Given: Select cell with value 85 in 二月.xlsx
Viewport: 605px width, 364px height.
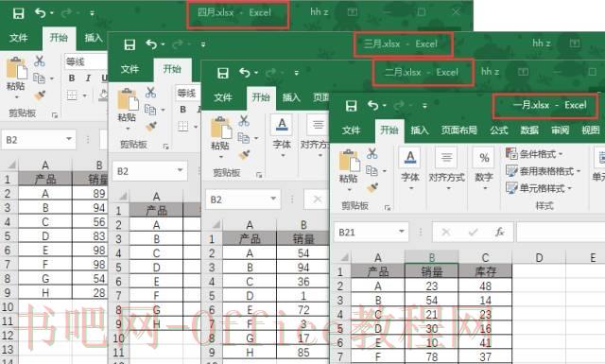Looking at the screenshot, I should click(x=303, y=352).
